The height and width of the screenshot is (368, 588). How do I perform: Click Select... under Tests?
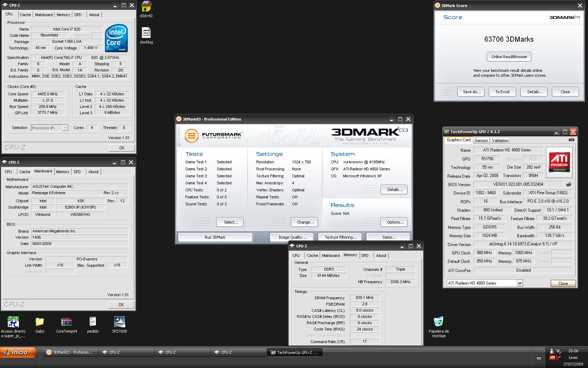(x=230, y=222)
